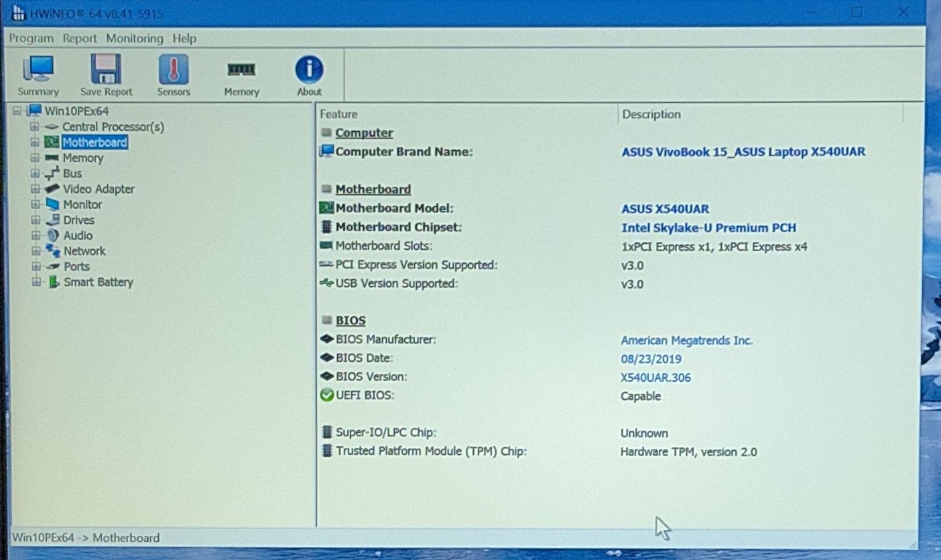
Task: Click BIOS version X540UAR.306
Action: [x=655, y=378]
